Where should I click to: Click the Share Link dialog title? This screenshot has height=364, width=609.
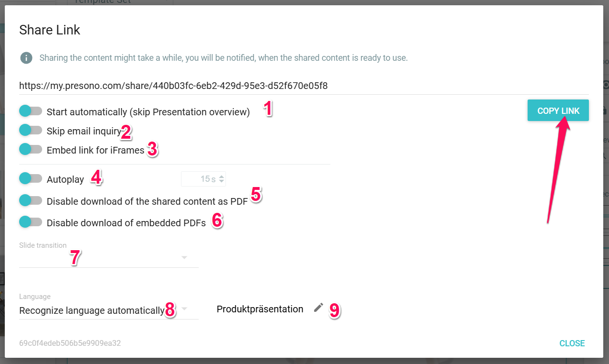tap(50, 30)
